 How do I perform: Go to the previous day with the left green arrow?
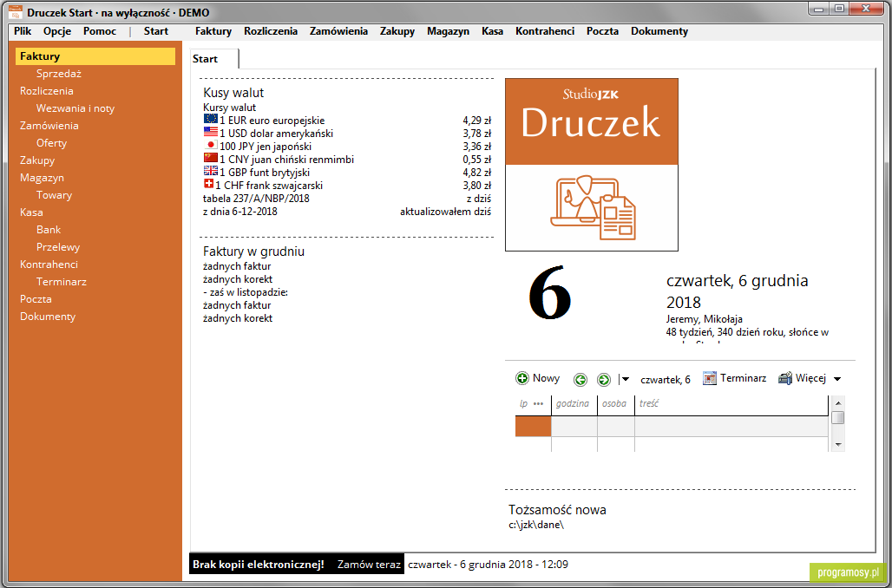coord(580,379)
